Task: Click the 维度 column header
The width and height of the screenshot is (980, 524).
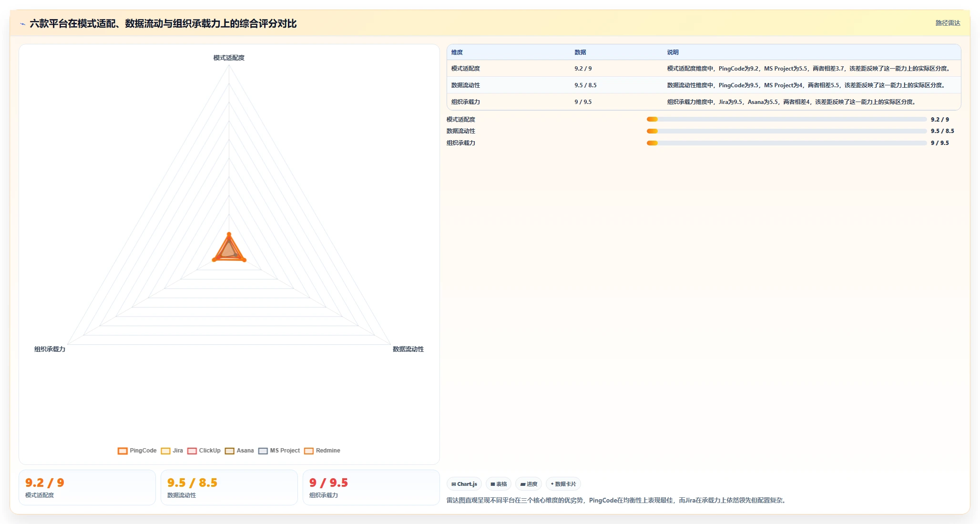Action: tap(457, 52)
